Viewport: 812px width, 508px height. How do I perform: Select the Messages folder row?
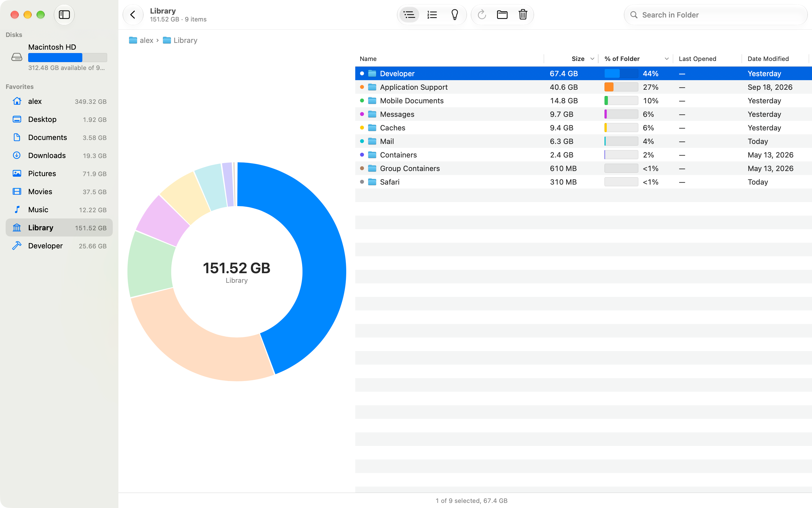coord(584,114)
